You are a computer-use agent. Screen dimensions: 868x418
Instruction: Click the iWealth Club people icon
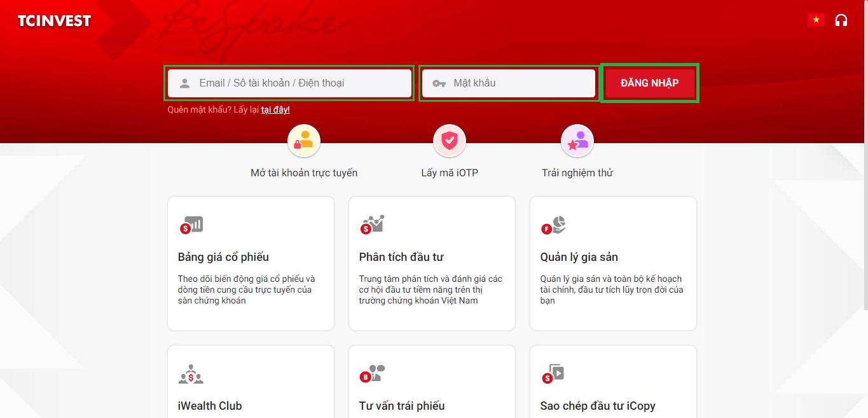click(191, 374)
